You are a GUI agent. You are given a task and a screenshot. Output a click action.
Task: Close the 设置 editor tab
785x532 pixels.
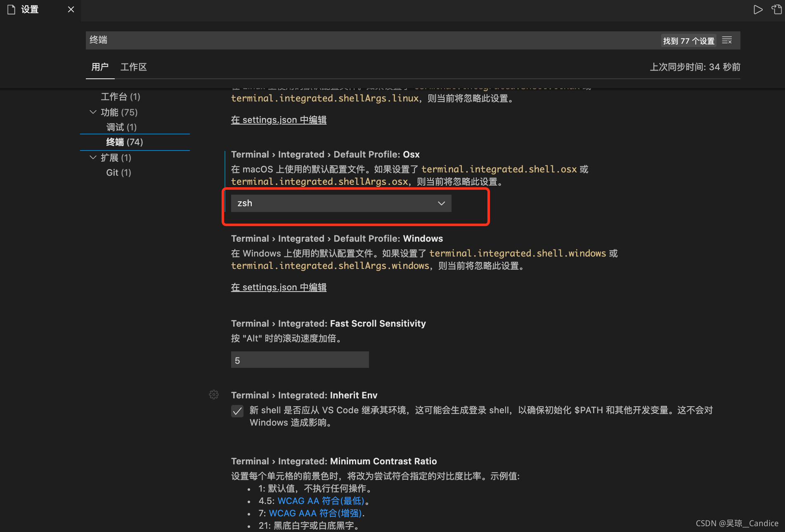click(x=71, y=9)
